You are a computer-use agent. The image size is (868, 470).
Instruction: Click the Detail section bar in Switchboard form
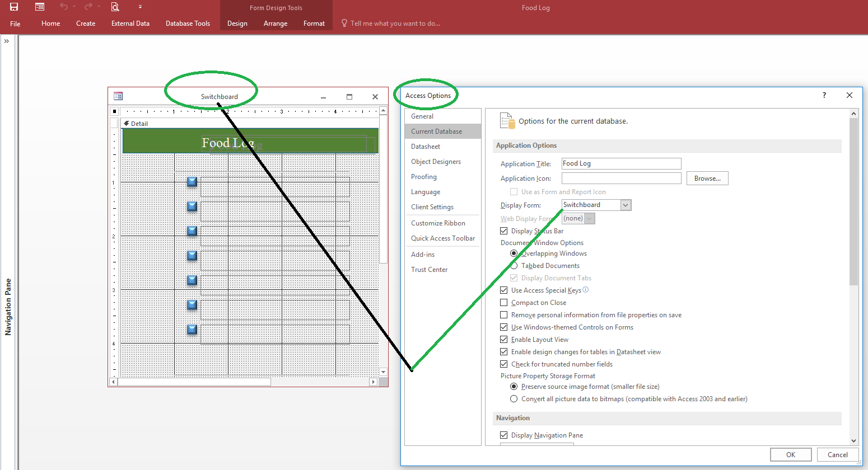250,124
